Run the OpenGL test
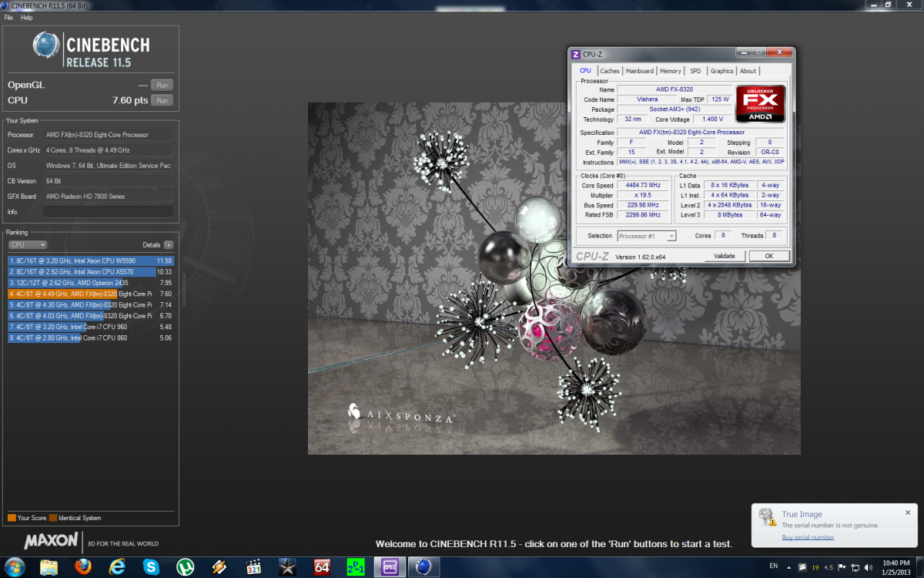924x578 pixels. (x=162, y=85)
